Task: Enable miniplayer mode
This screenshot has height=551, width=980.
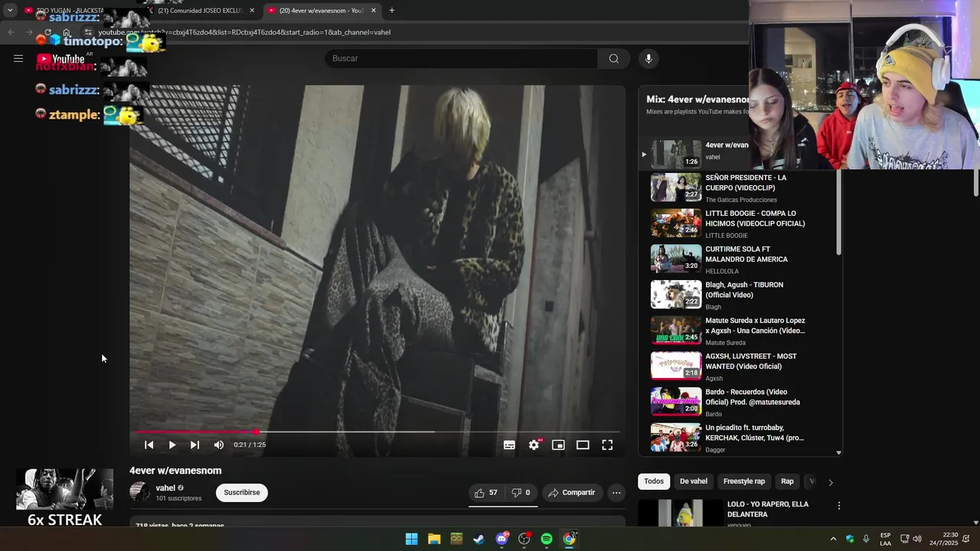Action: click(x=558, y=445)
